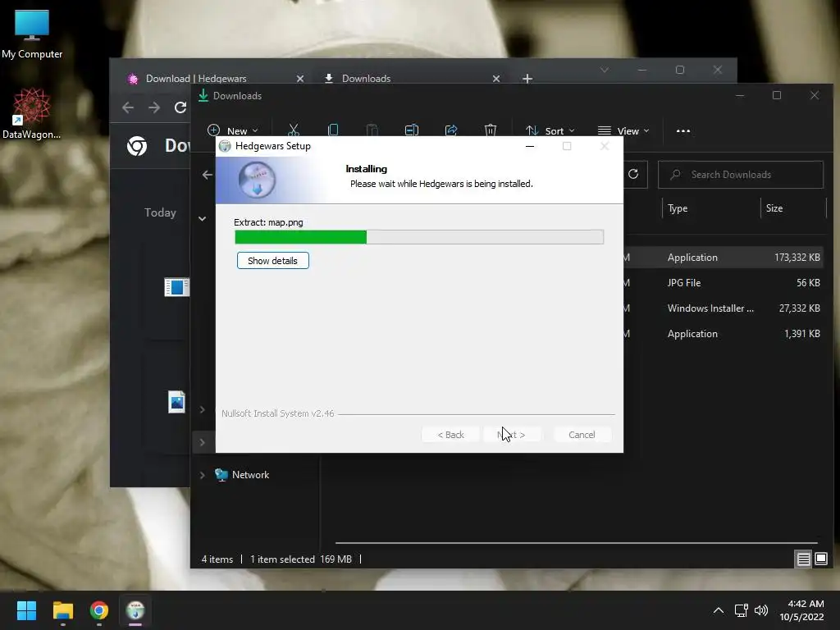This screenshot has height=630, width=840.
Task: Switch to details view icon in Explorer status bar
Action: pos(804,559)
